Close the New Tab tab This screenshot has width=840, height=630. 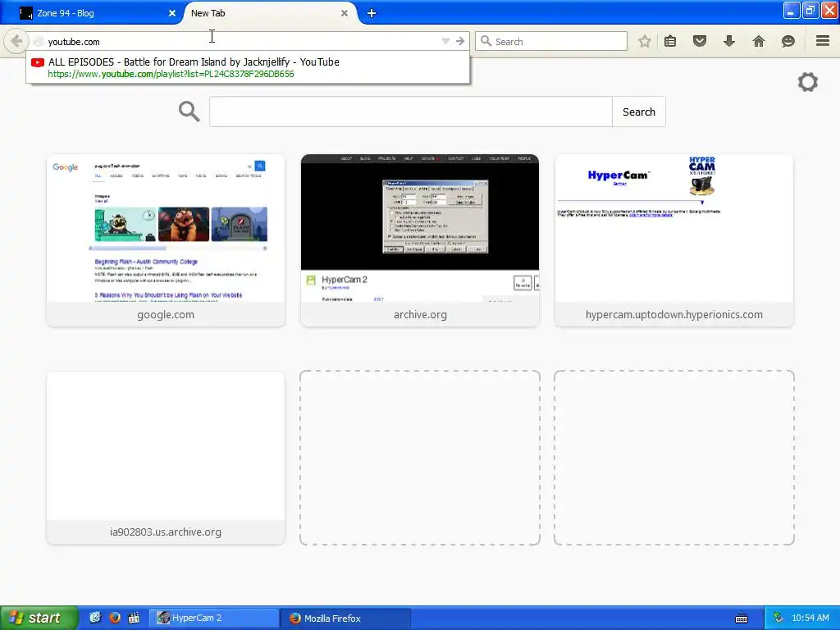tap(345, 13)
